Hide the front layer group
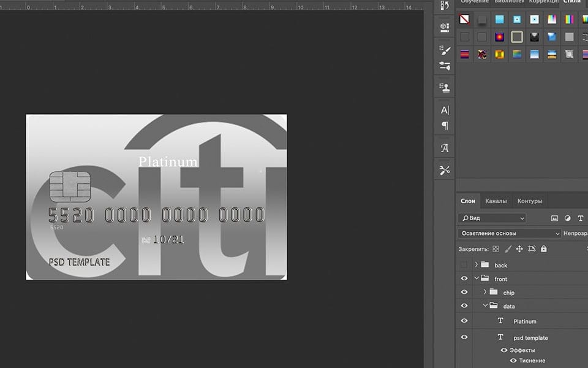Screen dimensions: 588x368 coord(464,278)
